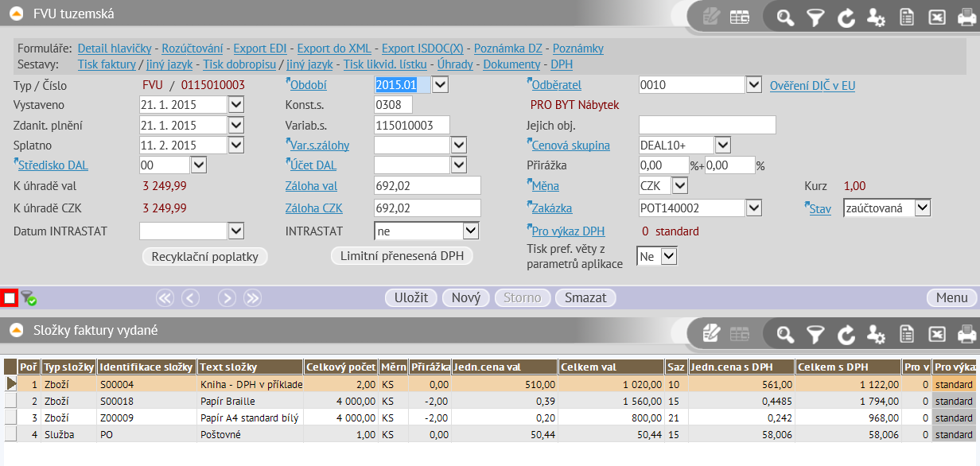Click the printer icon in FVU tuzemská toolbar
980x466 pixels.
click(966, 17)
